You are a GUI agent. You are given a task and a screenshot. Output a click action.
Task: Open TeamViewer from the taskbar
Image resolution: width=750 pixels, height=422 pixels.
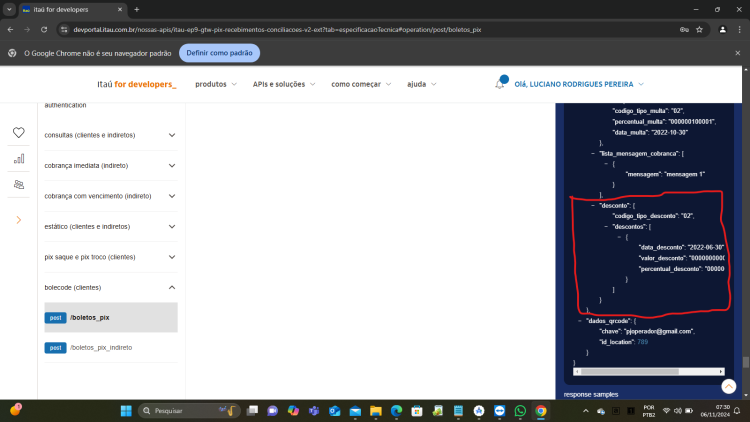coord(499,411)
